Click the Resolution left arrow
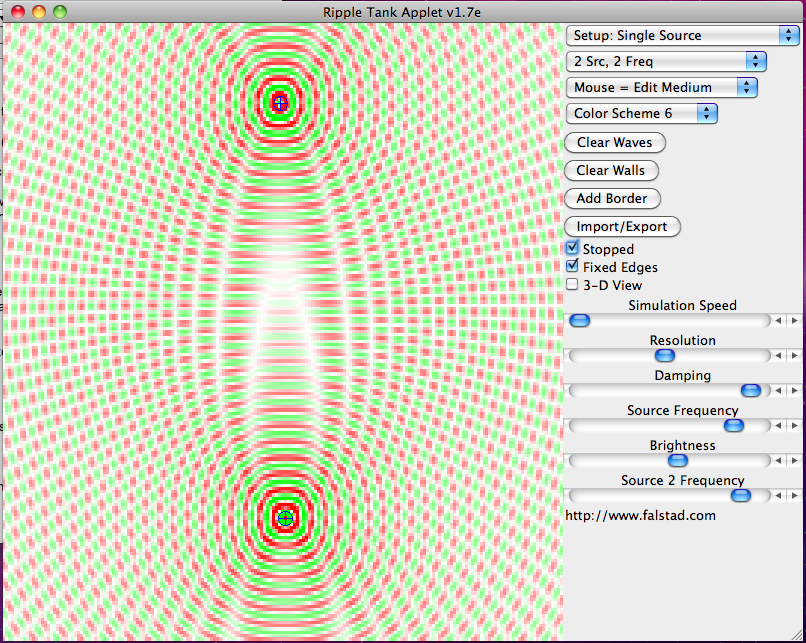Image resolution: width=806 pixels, height=643 pixels. pos(779,356)
